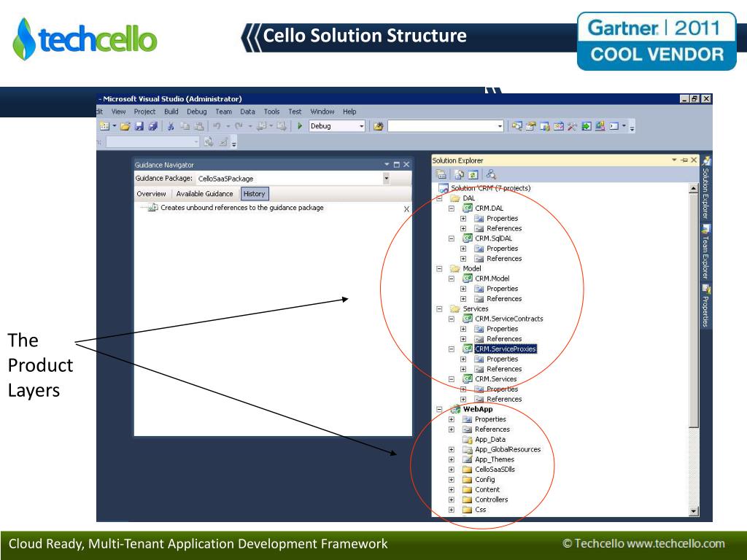Remove history entry with the X button

coord(406,209)
